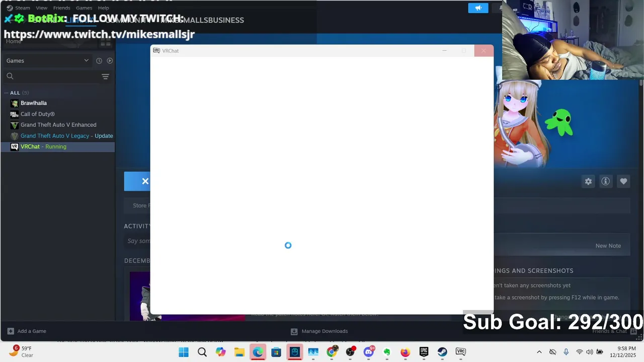Click Add a Game
The height and width of the screenshot is (362, 644).
click(27, 331)
